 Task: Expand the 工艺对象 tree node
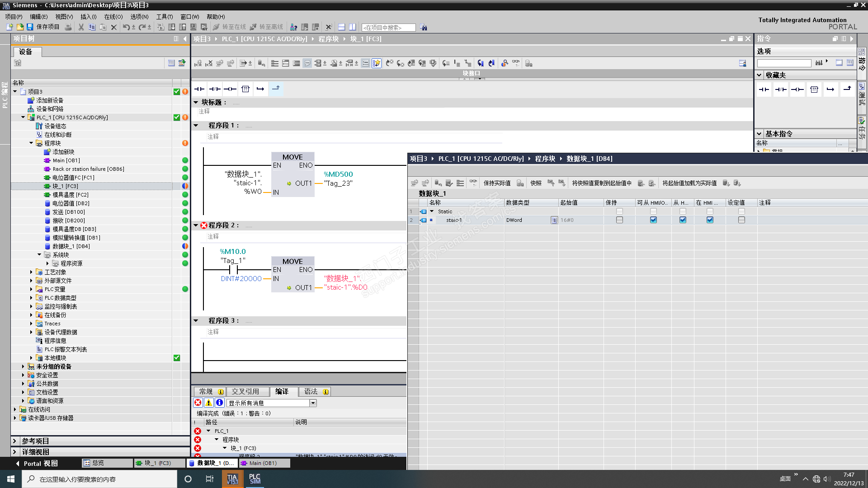point(31,272)
